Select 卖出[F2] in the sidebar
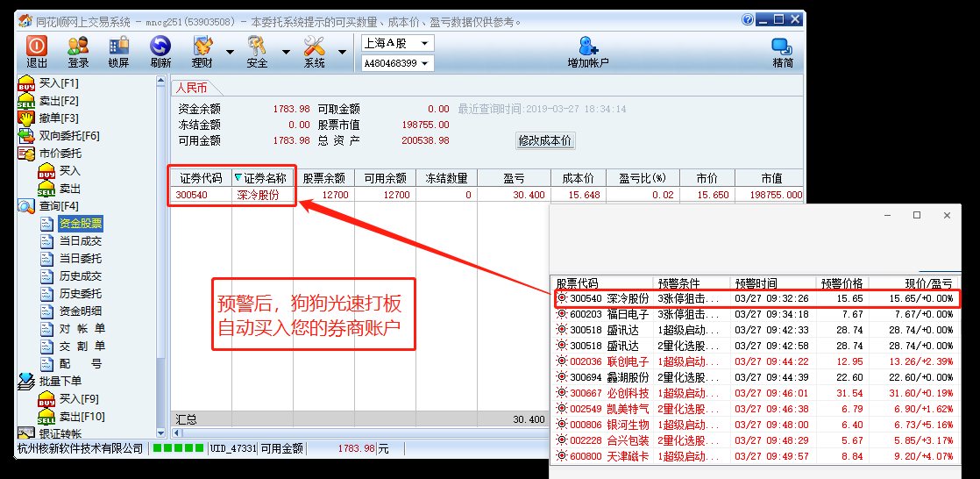The height and width of the screenshot is (479, 980). pos(49,101)
